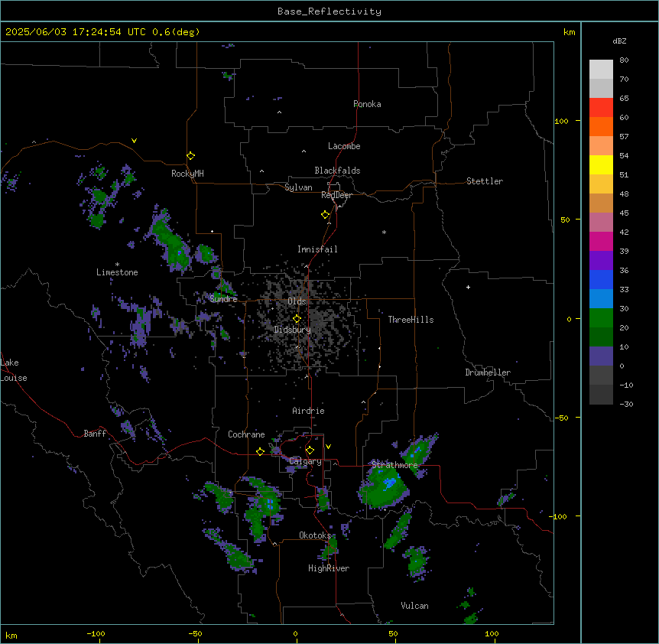
Task: Click the Lake Louise label
Action: pyautogui.click(x=14, y=370)
